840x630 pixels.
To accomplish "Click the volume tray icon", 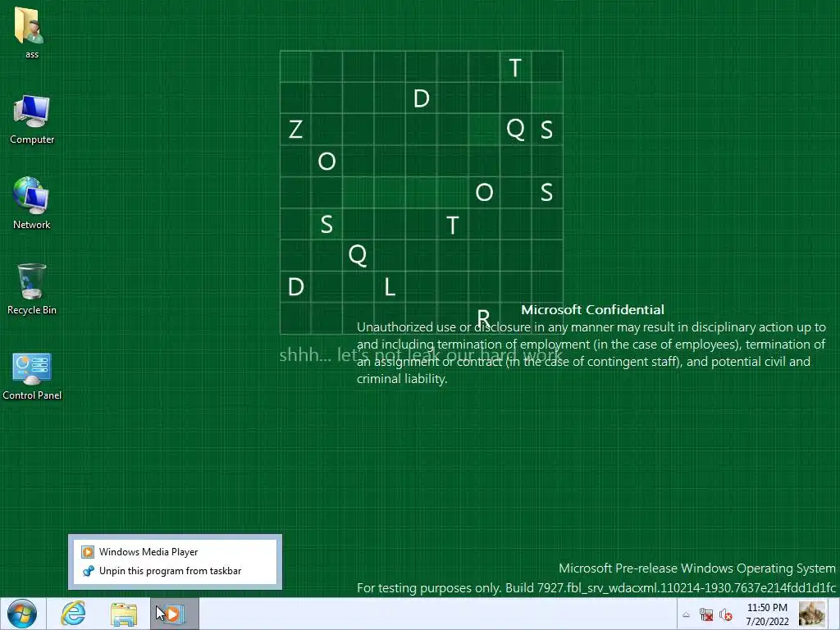I will 726,615.
